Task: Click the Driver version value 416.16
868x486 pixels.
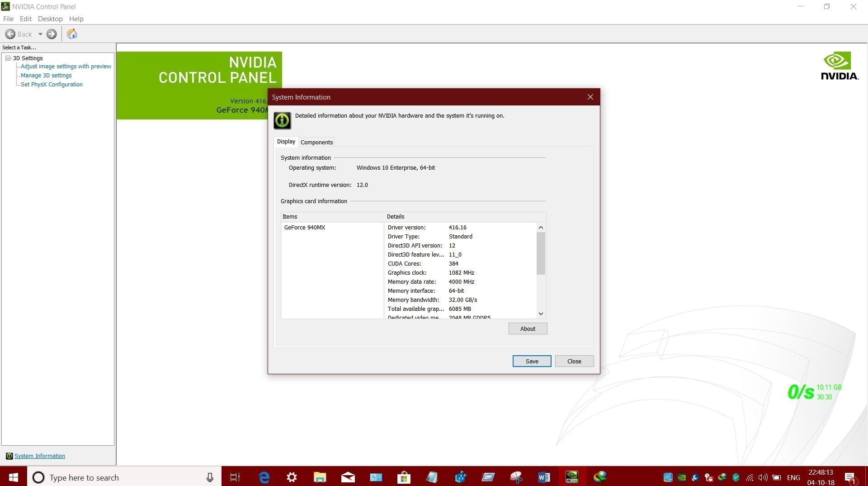Action: [457, 228]
